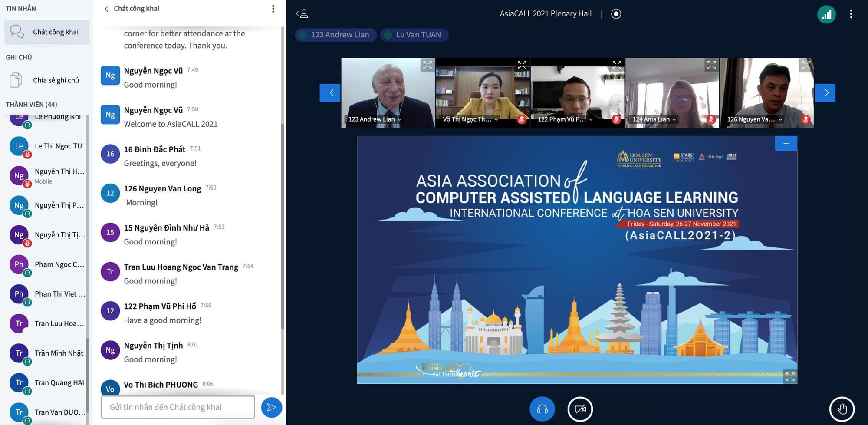The width and height of the screenshot is (868, 425).
Task: Open the connection status signal icon
Action: click(826, 14)
